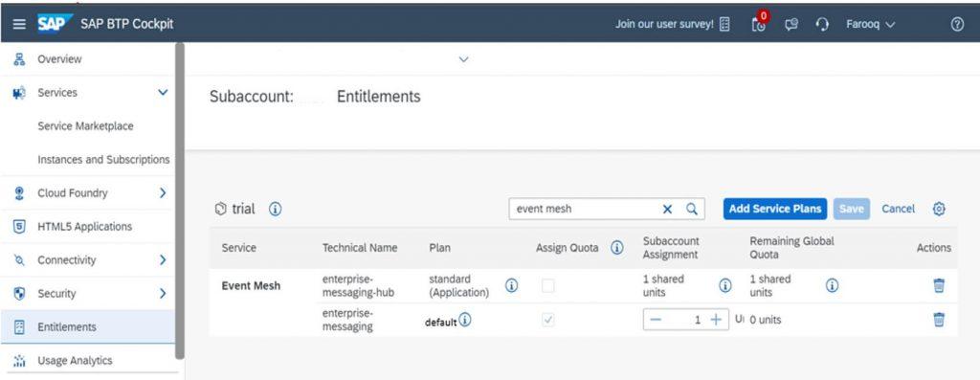Increase subaccount assignment with the plus button

pyautogui.click(x=716, y=320)
